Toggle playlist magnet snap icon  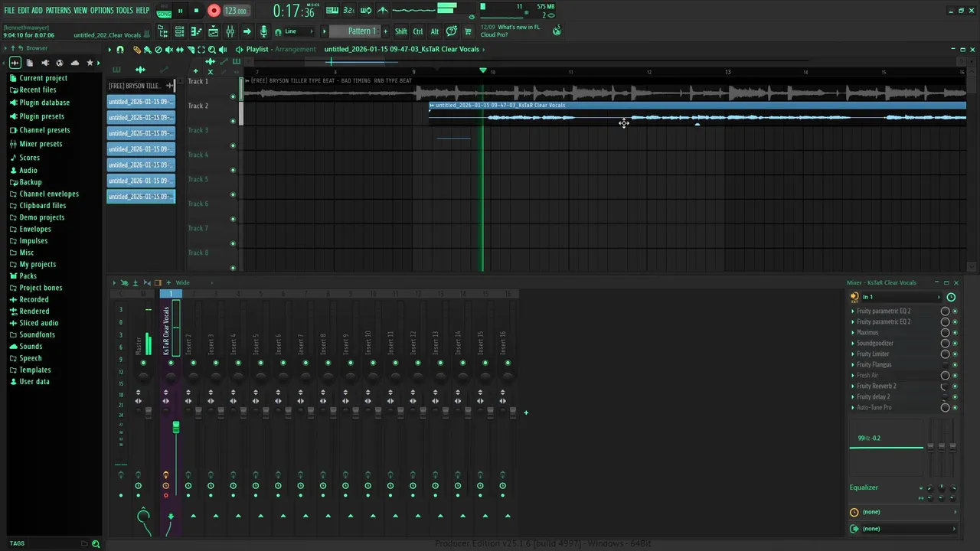[x=120, y=49]
